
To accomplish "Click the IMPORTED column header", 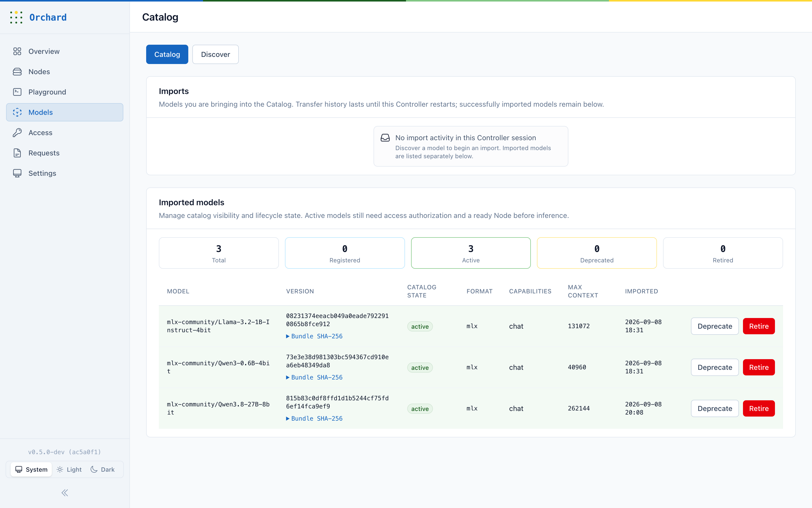I will click(x=641, y=291).
